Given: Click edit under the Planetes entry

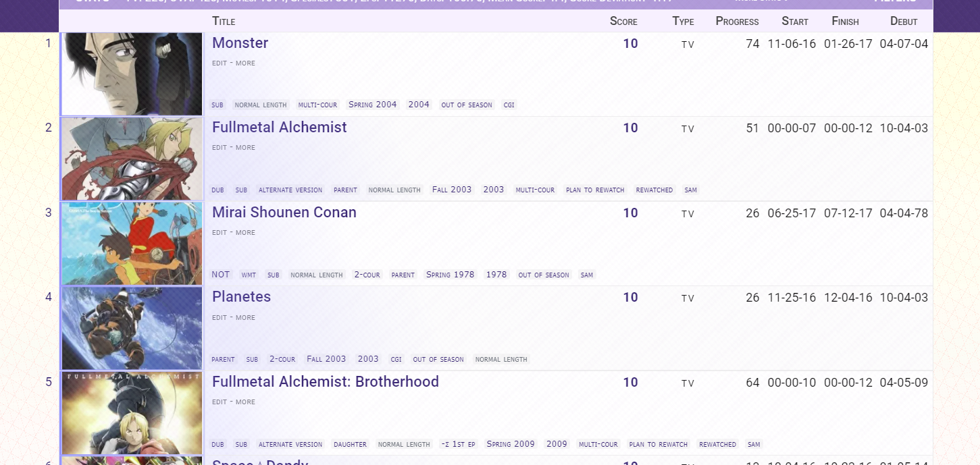Looking at the screenshot, I should (220, 317).
